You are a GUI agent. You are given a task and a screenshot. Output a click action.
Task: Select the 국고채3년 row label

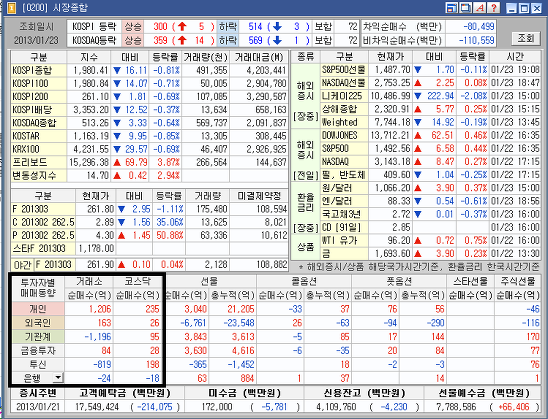coord(344,214)
